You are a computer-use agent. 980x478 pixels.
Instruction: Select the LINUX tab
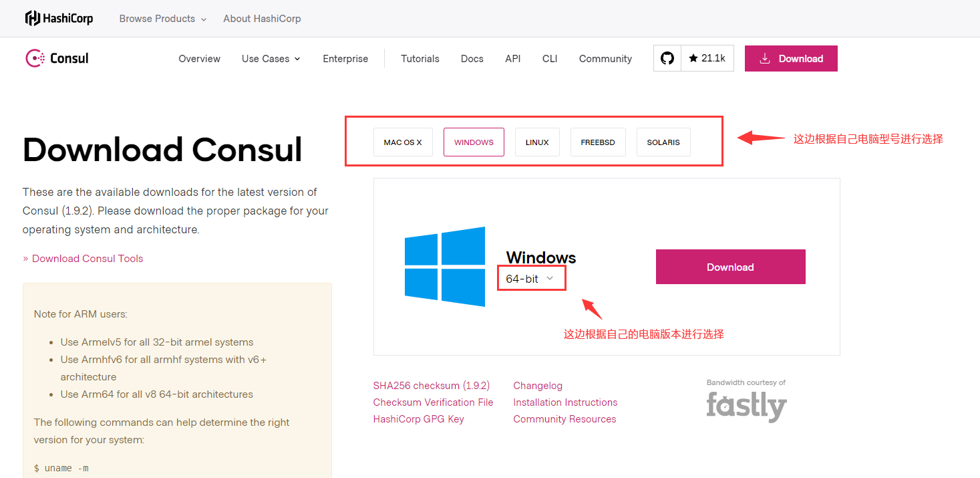(537, 142)
